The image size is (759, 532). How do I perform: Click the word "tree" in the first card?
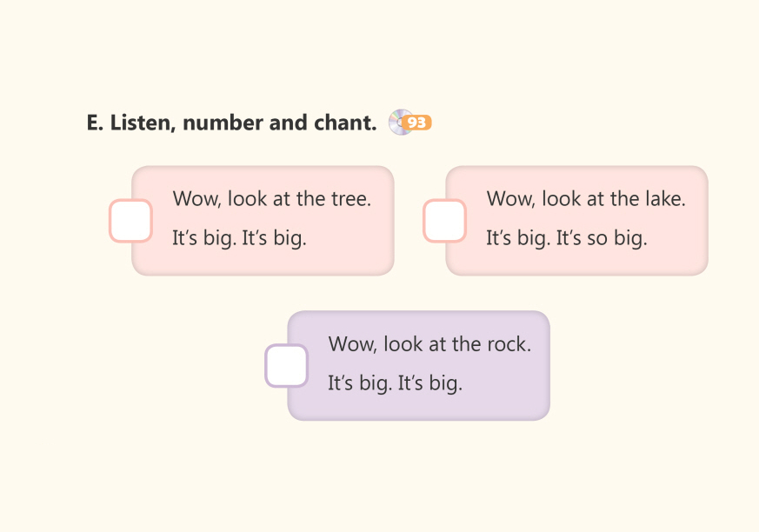tap(350, 199)
